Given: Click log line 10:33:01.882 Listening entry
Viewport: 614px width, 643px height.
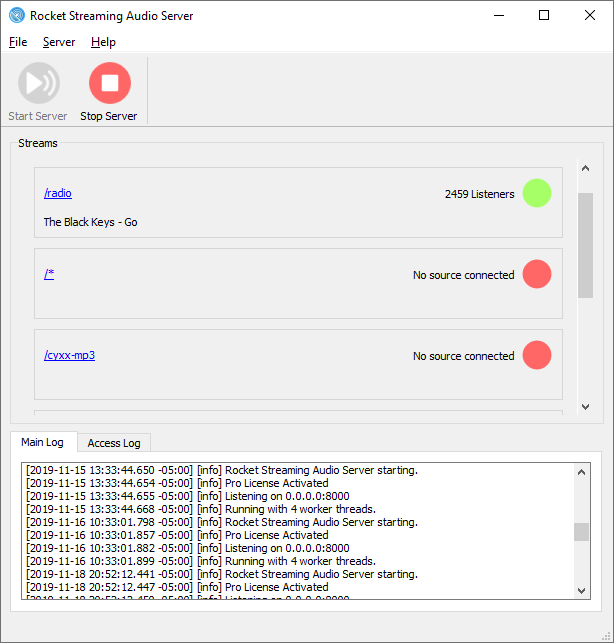Looking at the screenshot, I should coord(187,548).
